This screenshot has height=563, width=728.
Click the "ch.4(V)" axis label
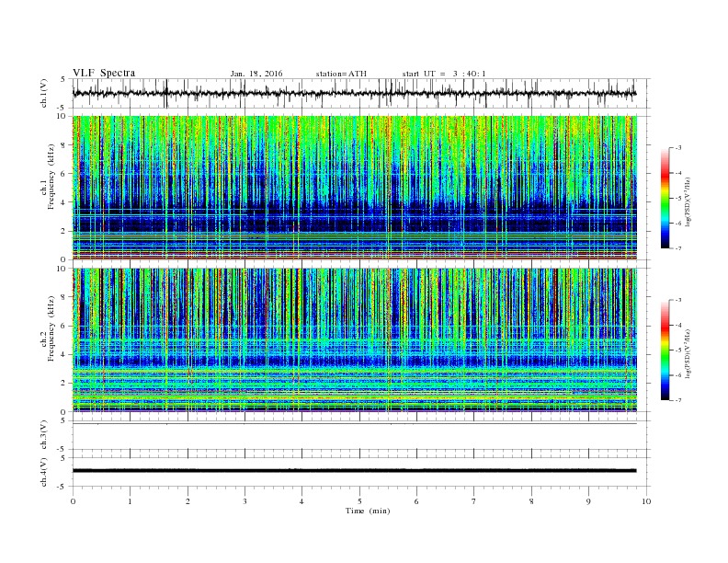44,472
